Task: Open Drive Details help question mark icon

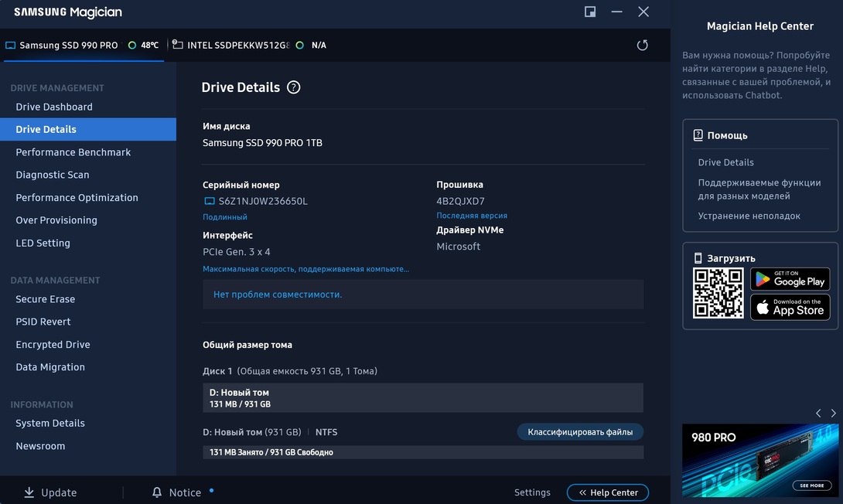Action: click(294, 87)
